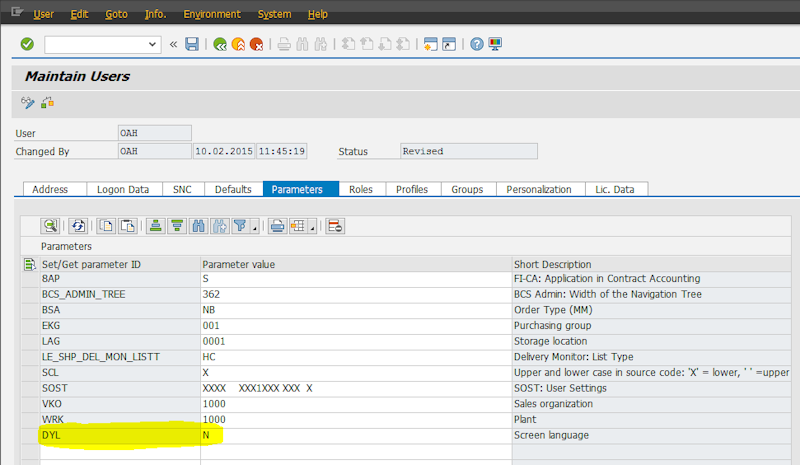Click the Save floppy disk icon
Screen dimensions: 800x465
[192, 44]
